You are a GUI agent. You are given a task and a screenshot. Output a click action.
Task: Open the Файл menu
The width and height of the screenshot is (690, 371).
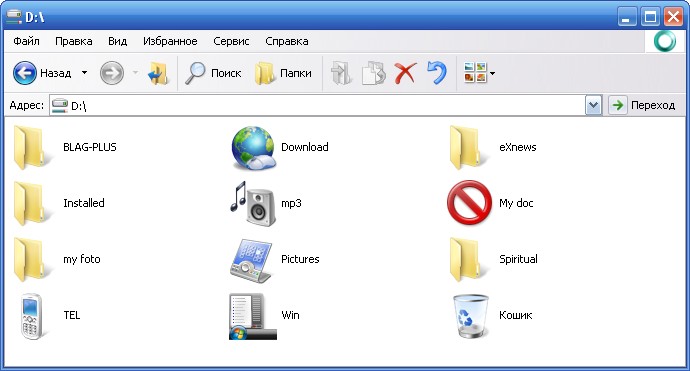coord(26,41)
